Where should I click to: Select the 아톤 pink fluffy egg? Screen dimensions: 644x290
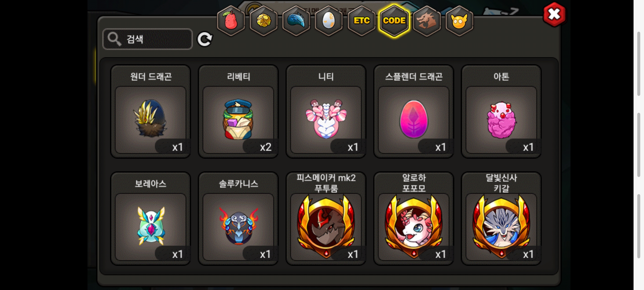tap(501, 111)
